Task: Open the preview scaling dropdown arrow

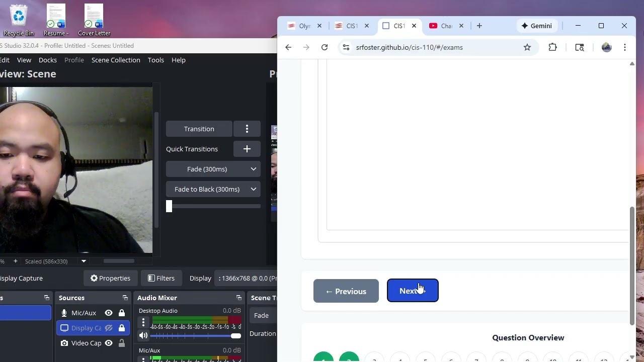Action: point(84,261)
